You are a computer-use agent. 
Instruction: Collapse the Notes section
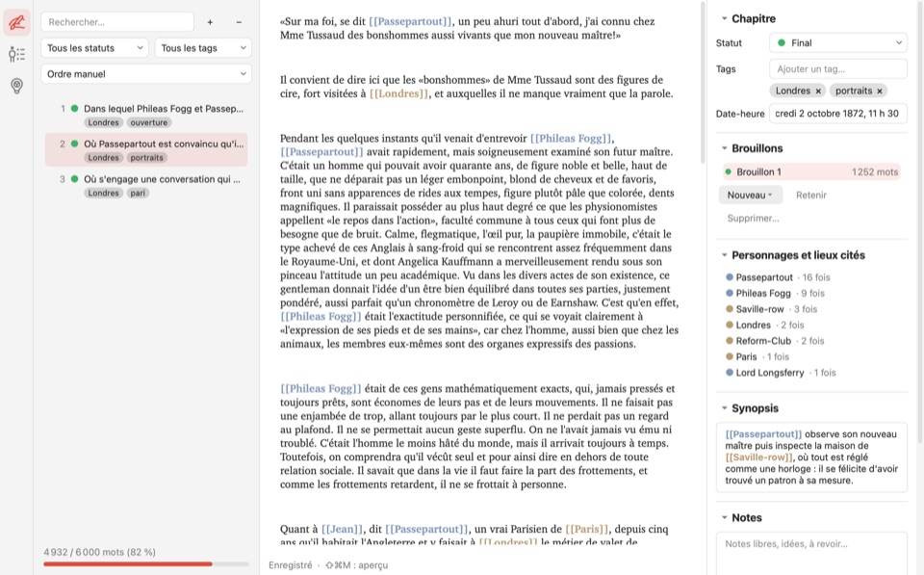[724, 518]
